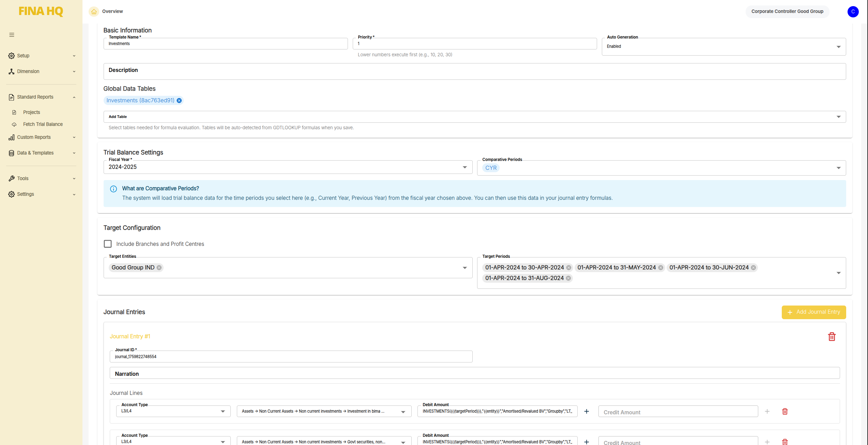Click the hamburger menu icon in sidebar
Viewport: 868px width, 445px height.
click(x=12, y=35)
